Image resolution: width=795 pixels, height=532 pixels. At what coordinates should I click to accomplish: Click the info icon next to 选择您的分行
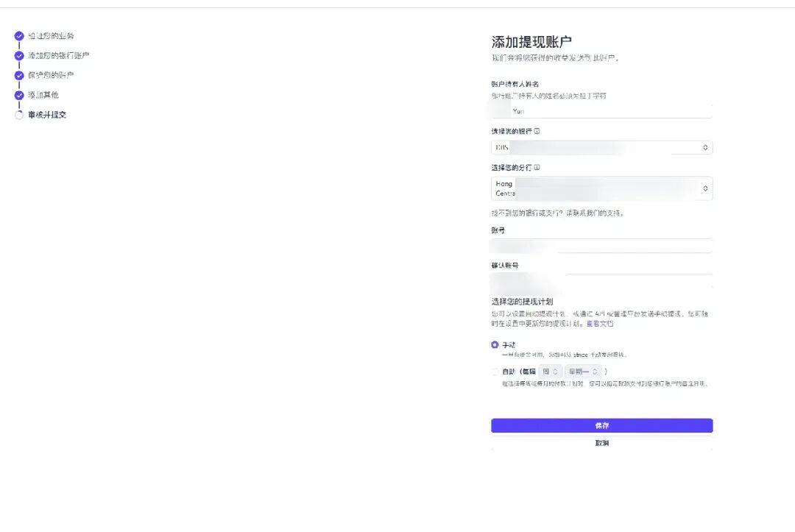537,168
